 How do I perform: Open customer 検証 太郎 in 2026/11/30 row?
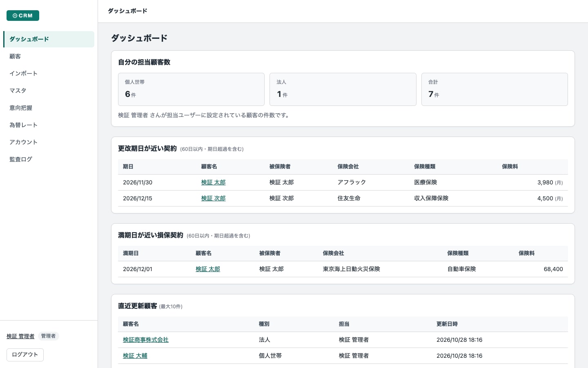[x=213, y=182]
